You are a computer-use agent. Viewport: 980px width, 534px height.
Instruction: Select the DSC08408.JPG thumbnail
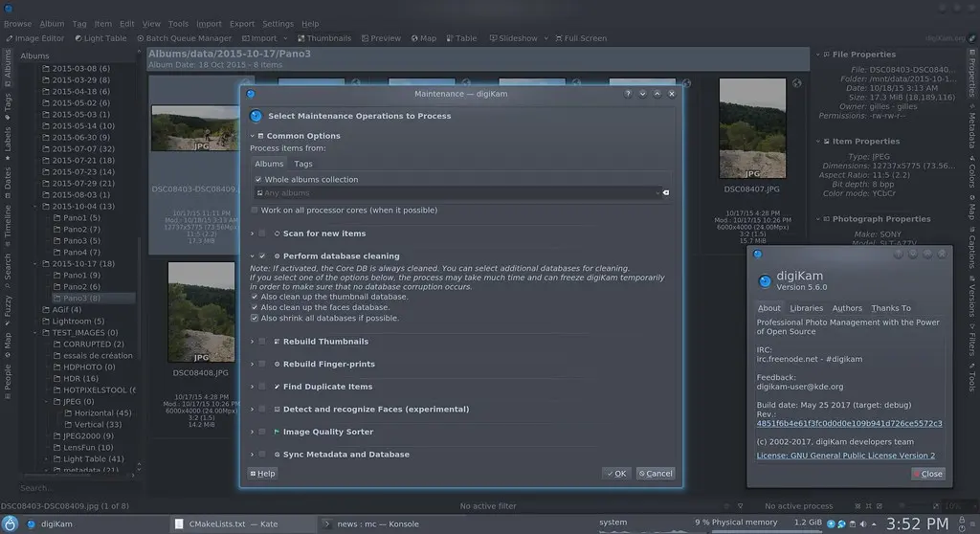coord(201,312)
